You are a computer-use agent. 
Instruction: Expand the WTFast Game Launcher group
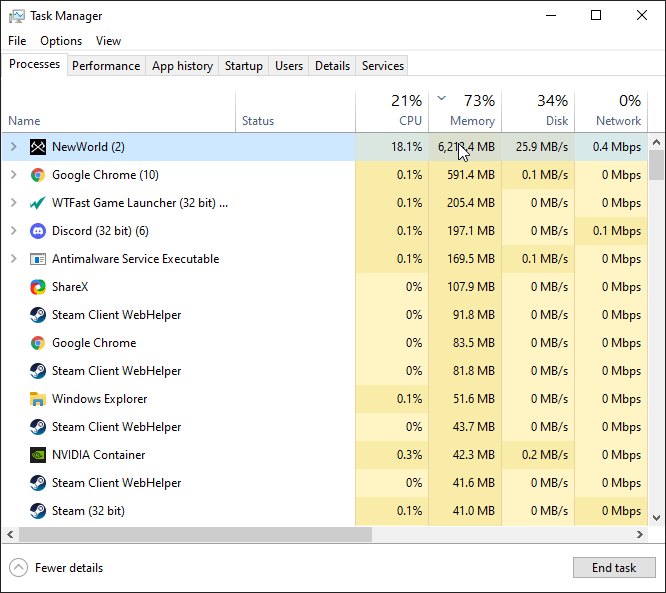14,203
